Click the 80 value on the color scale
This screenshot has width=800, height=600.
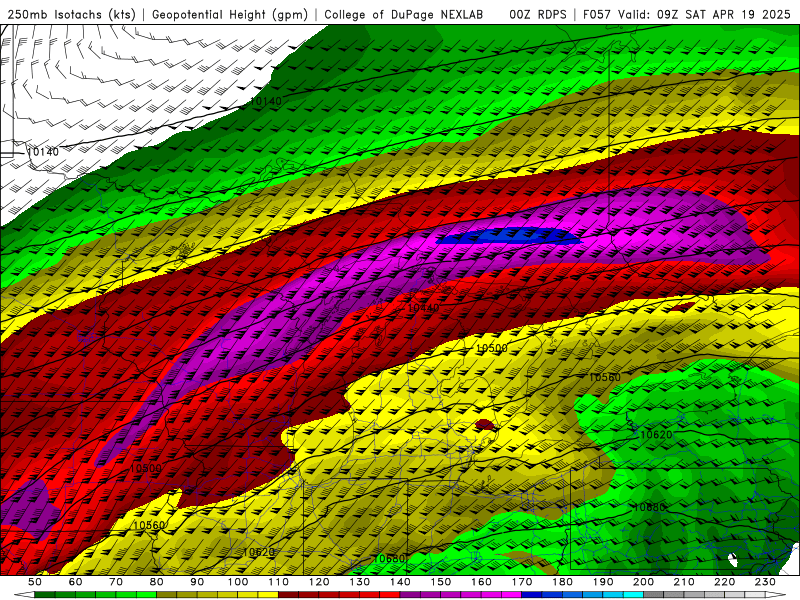click(x=157, y=582)
